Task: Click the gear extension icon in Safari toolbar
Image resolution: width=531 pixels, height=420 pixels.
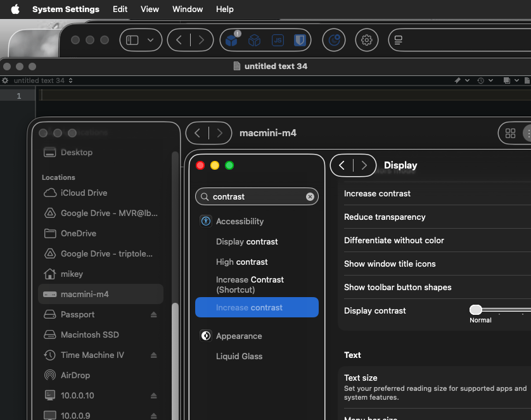Action: (367, 41)
